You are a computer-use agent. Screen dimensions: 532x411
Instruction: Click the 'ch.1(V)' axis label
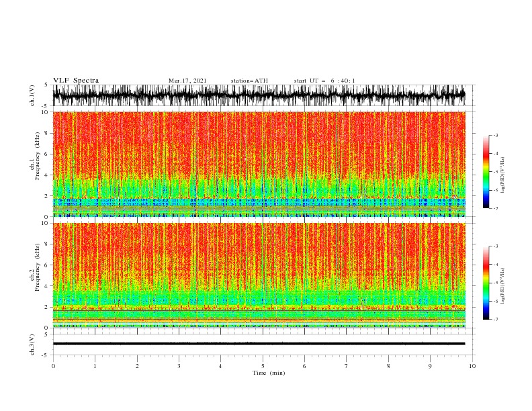click(32, 95)
